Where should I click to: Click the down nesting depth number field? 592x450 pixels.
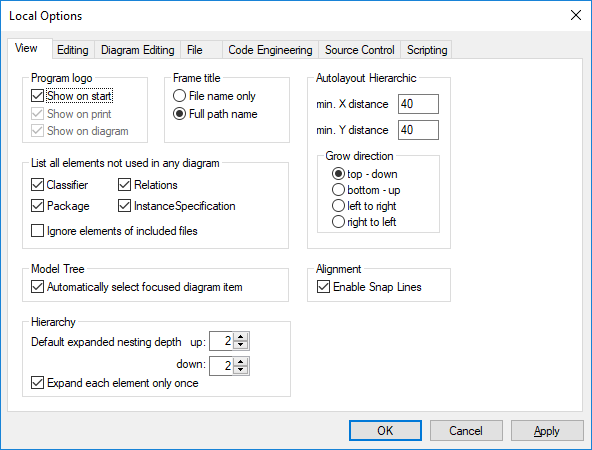coord(222,366)
